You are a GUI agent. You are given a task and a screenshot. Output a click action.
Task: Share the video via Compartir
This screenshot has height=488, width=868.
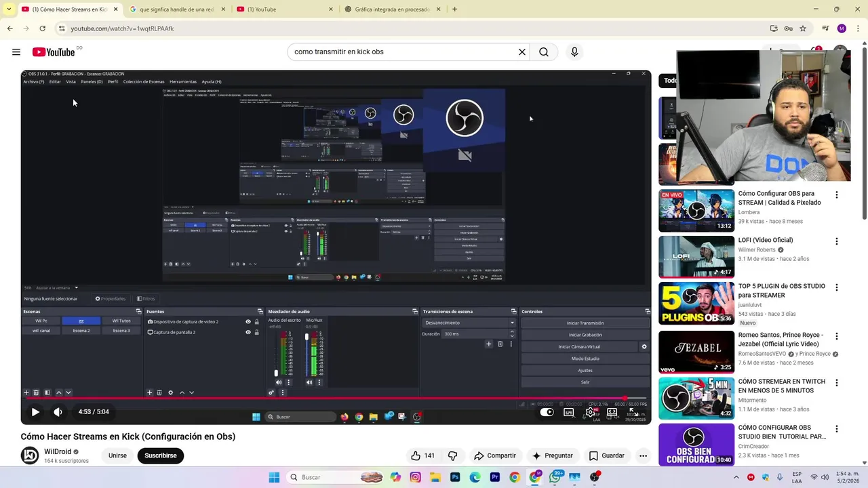point(495,455)
